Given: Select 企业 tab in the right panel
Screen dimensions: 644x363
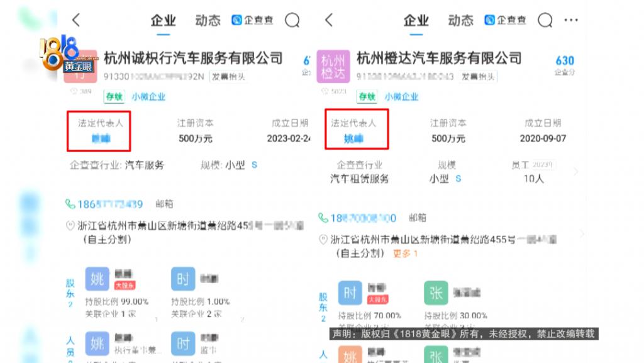Looking at the screenshot, I should tap(416, 20).
